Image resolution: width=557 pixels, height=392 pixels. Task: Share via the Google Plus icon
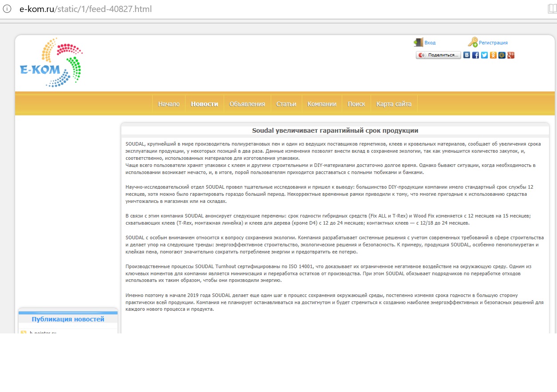point(511,55)
